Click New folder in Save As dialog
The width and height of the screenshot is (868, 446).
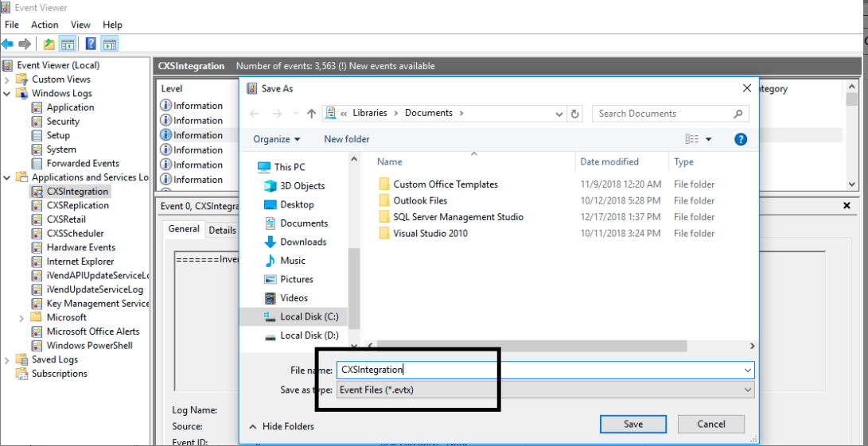[347, 139]
